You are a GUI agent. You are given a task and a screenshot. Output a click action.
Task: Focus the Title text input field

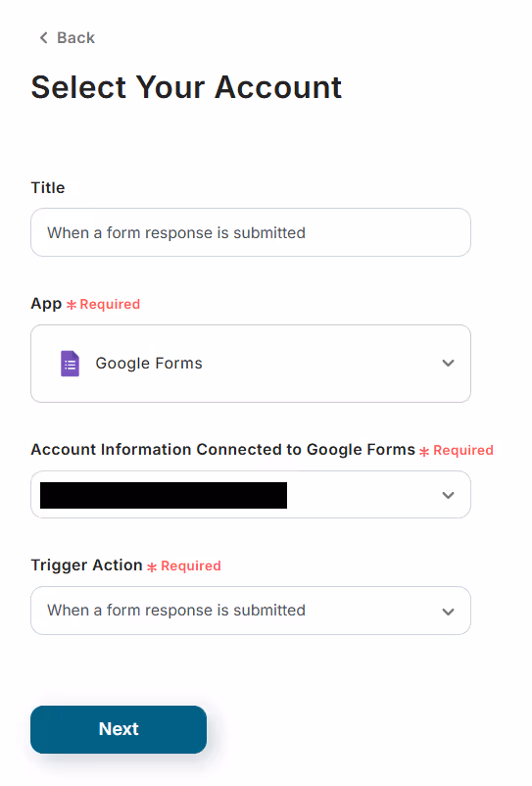[251, 232]
